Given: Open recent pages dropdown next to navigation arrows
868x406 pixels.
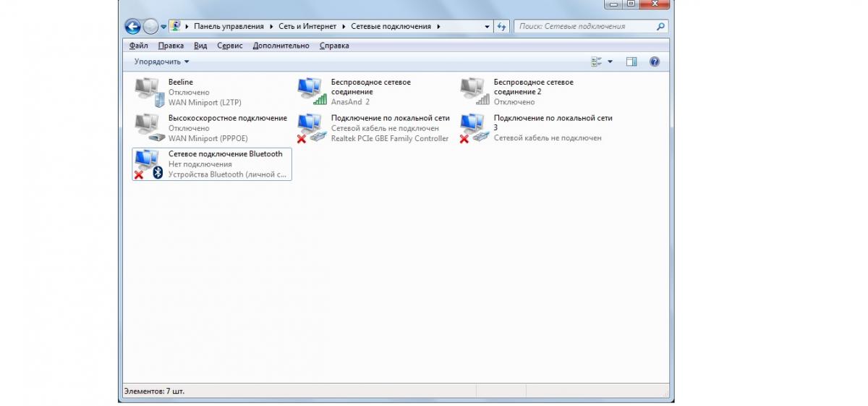Looking at the screenshot, I should tap(164, 27).
